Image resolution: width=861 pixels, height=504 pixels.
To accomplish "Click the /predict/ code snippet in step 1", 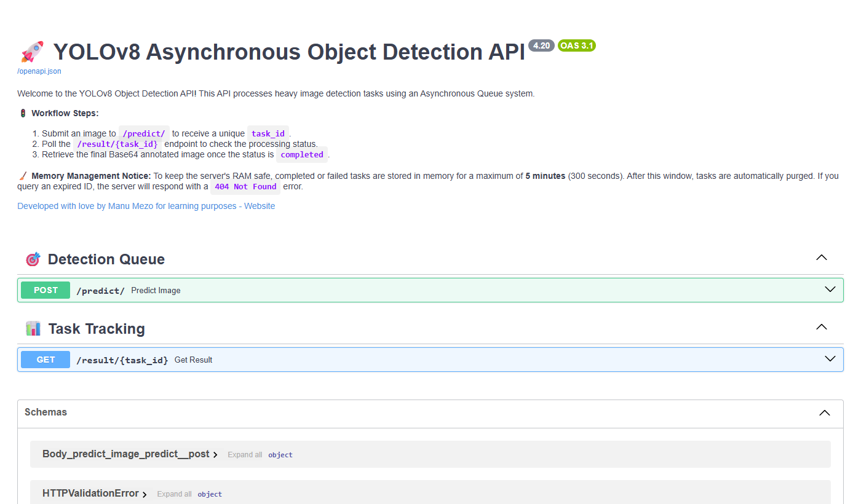I will tap(144, 133).
